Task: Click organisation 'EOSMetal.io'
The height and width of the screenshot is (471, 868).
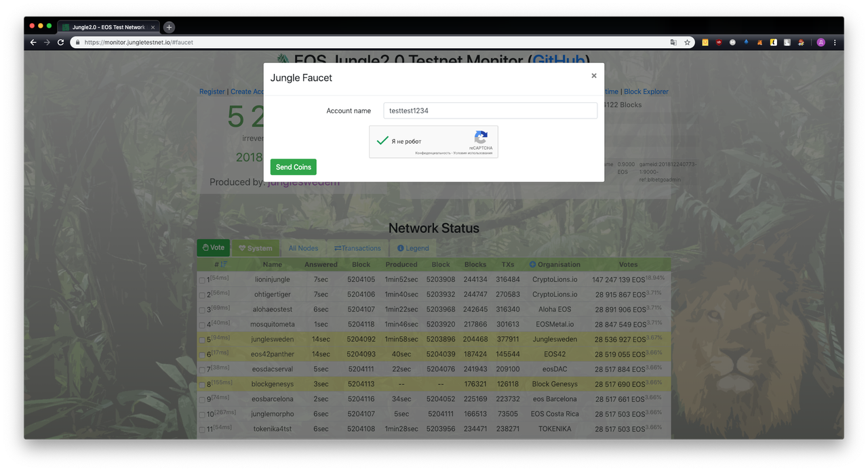Action: pos(555,324)
